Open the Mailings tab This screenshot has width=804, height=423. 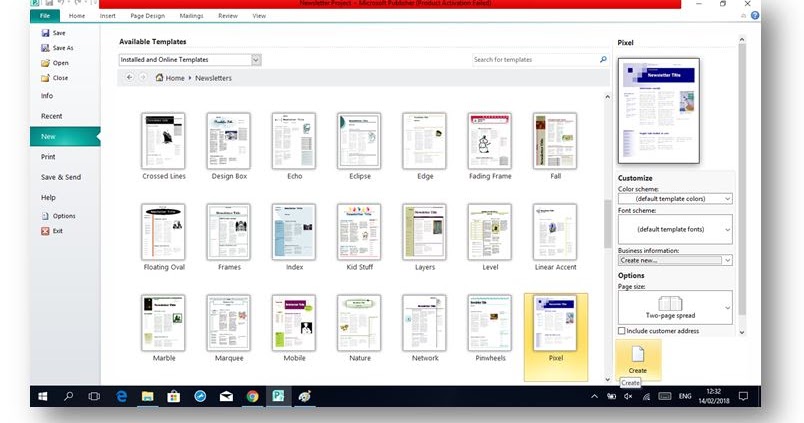(x=191, y=16)
